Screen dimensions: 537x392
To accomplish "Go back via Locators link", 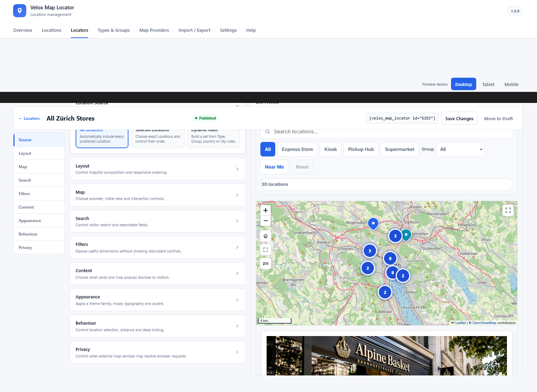I will click(x=29, y=118).
